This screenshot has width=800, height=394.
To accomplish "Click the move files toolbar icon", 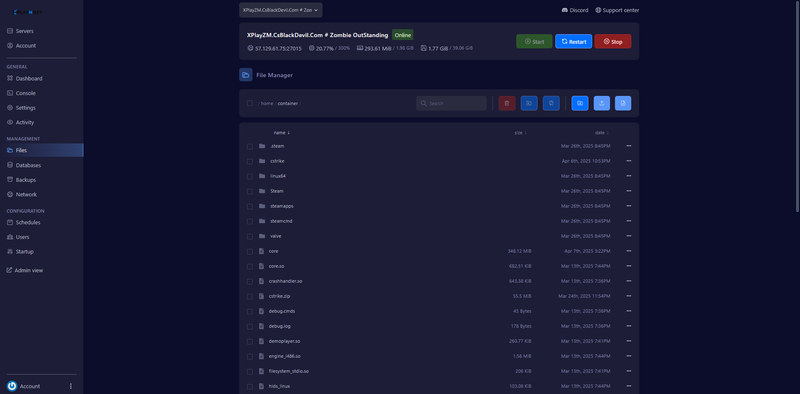I will tap(529, 103).
